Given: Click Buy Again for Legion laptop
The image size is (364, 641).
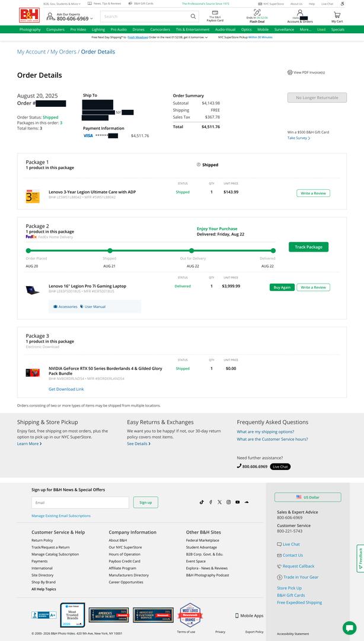Looking at the screenshot, I should pos(282,287).
